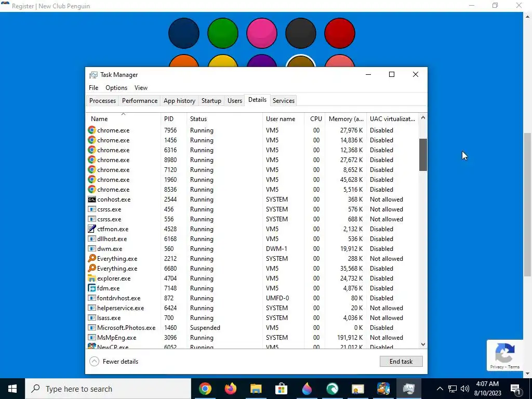Select the fontdrvhost.exe process row

252,298
